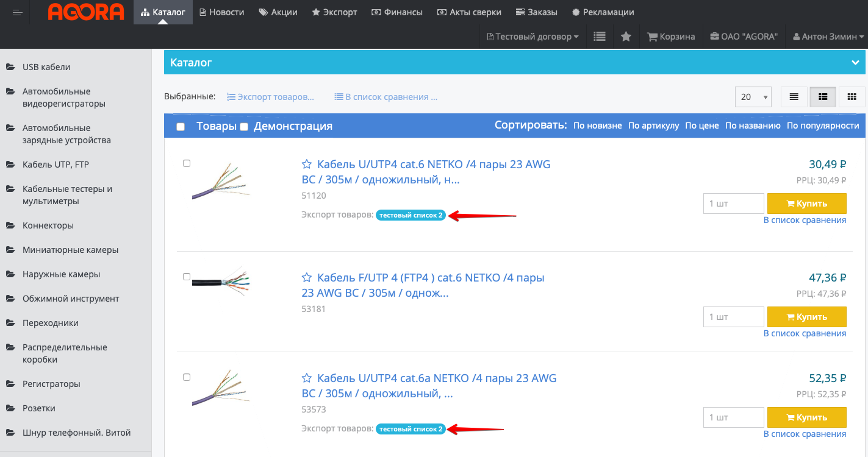The width and height of the screenshot is (868, 457).
Task: Select the compact list view icon
Action: coord(794,97)
